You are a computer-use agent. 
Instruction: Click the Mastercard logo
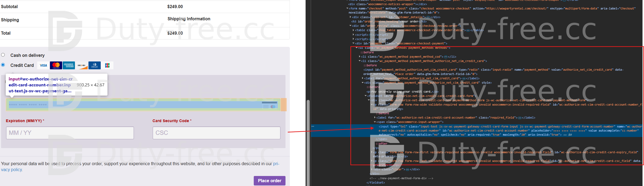point(56,66)
